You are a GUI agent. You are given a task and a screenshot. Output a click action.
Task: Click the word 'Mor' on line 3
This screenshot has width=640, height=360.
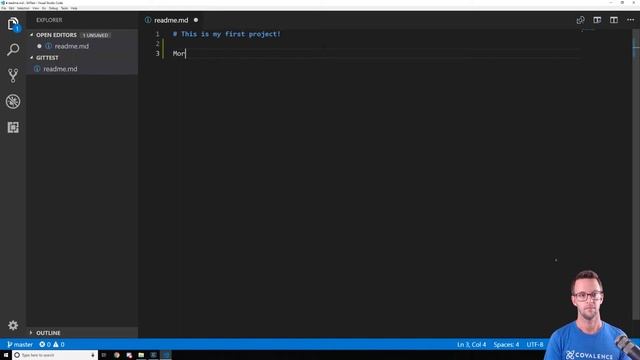coord(179,53)
